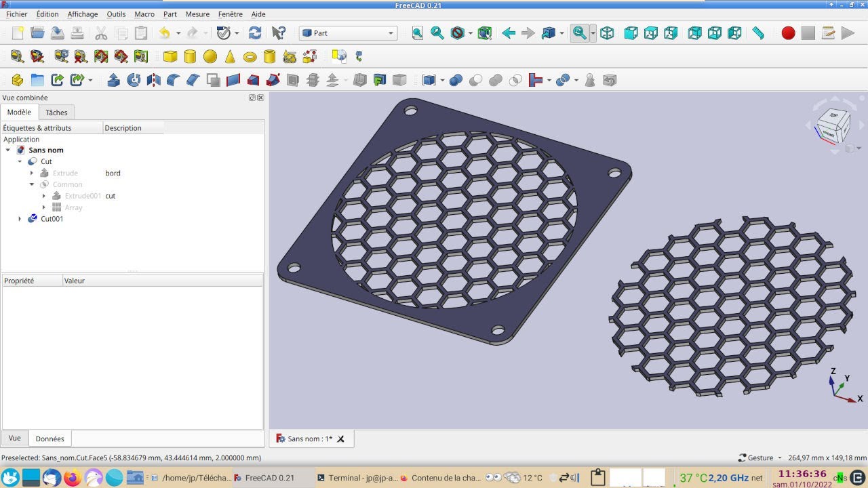Expand the Cut001 tree item

[x=20, y=219]
